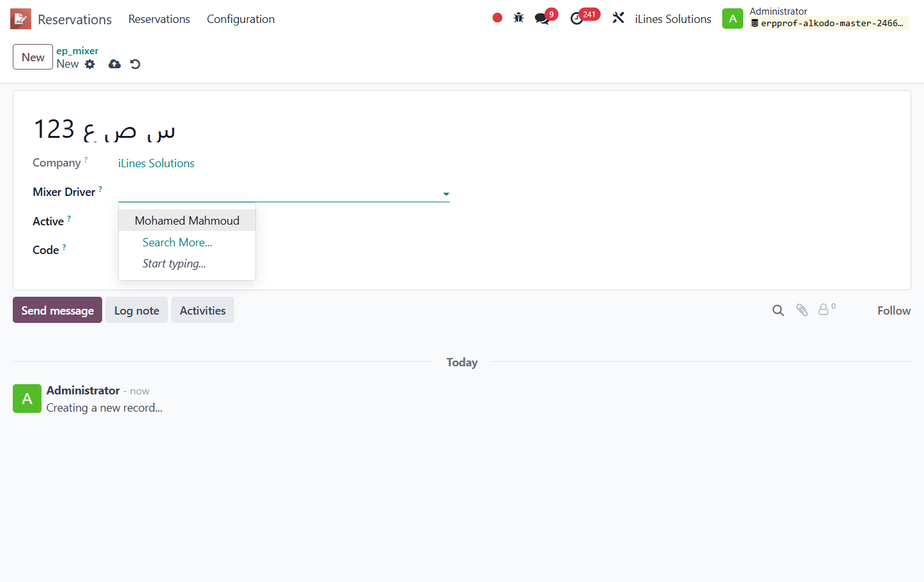Open the gear actions menu
Image resolution: width=924 pixels, height=582 pixels.
click(x=90, y=64)
